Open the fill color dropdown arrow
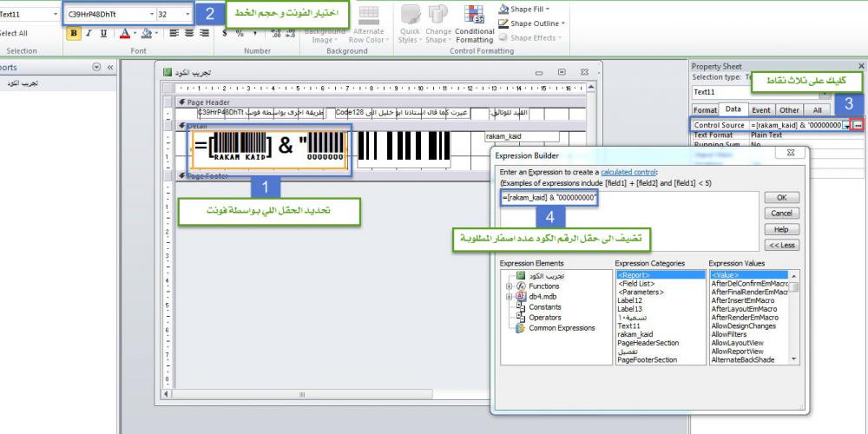Image resolution: width=868 pixels, height=434 pixels. click(156, 34)
